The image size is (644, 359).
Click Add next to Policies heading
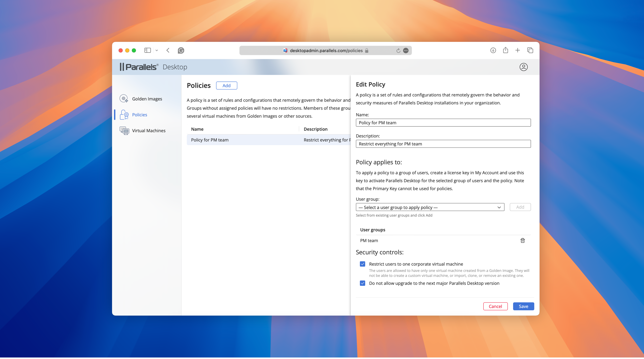[227, 86]
